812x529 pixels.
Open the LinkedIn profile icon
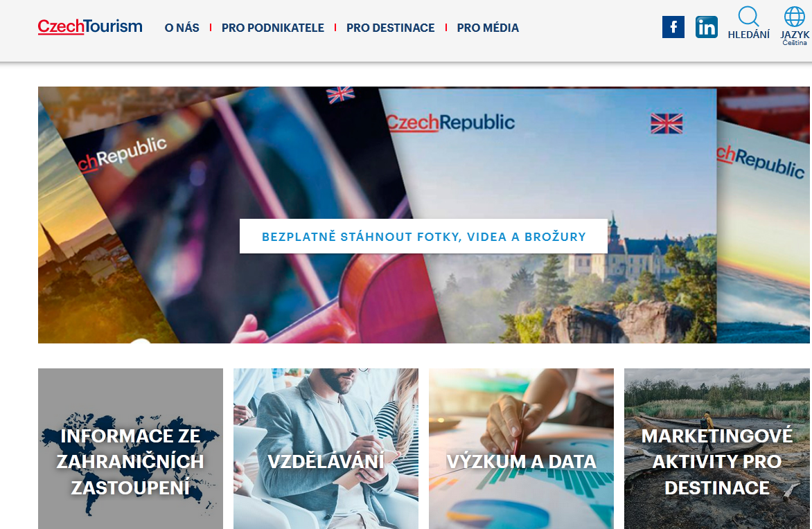pyautogui.click(x=707, y=27)
